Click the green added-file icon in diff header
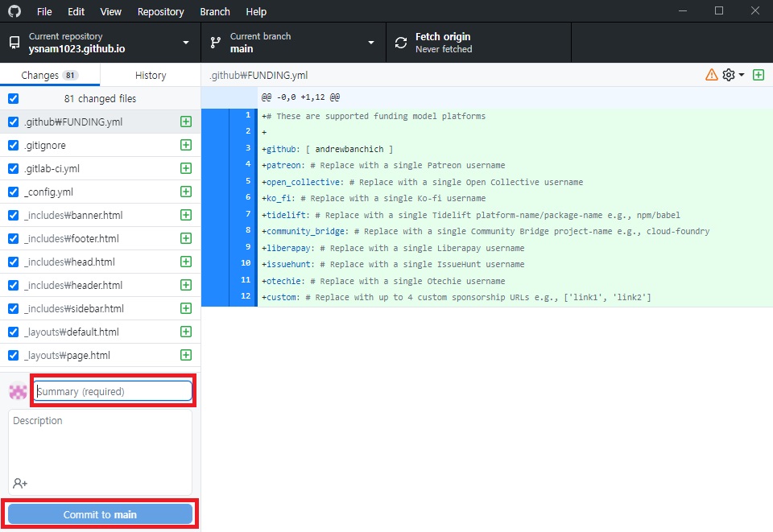This screenshot has height=532, width=773. click(758, 75)
